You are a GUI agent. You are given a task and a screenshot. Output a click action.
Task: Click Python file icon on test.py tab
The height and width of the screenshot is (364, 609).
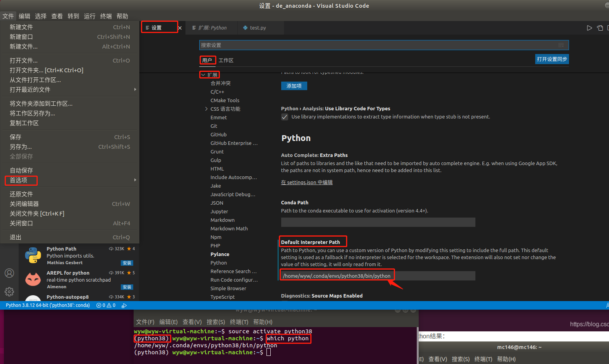click(x=245, y=28)
